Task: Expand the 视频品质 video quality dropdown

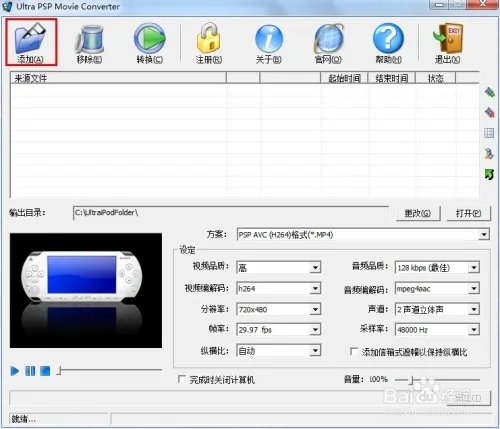Action: [315, 267]
